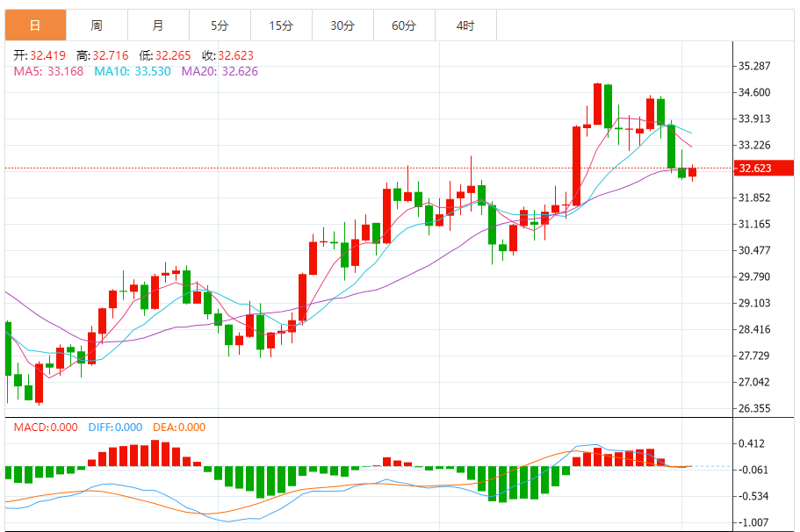
Task: Click the -1.007 MACD axis label
Action: pyautogui.click(x=753, y=522)
